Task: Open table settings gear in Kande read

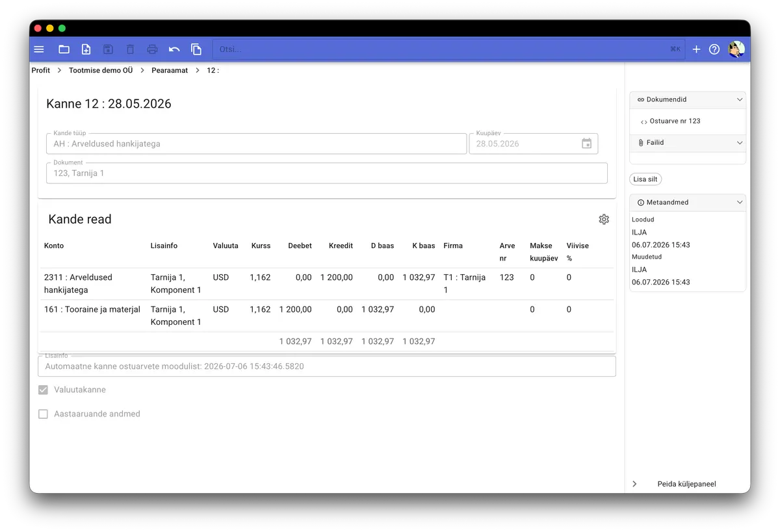Action: coord(604,220)
